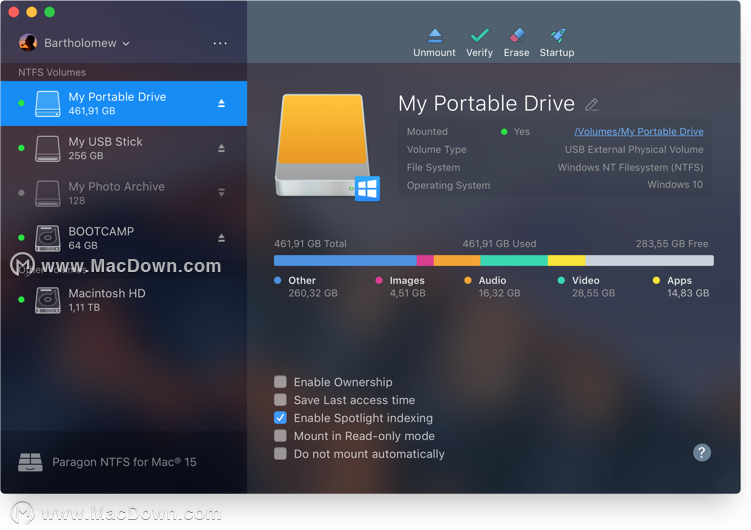Click the large yellow drive image
The height and width of the screenshot is (530, 751).
[322, 145]
